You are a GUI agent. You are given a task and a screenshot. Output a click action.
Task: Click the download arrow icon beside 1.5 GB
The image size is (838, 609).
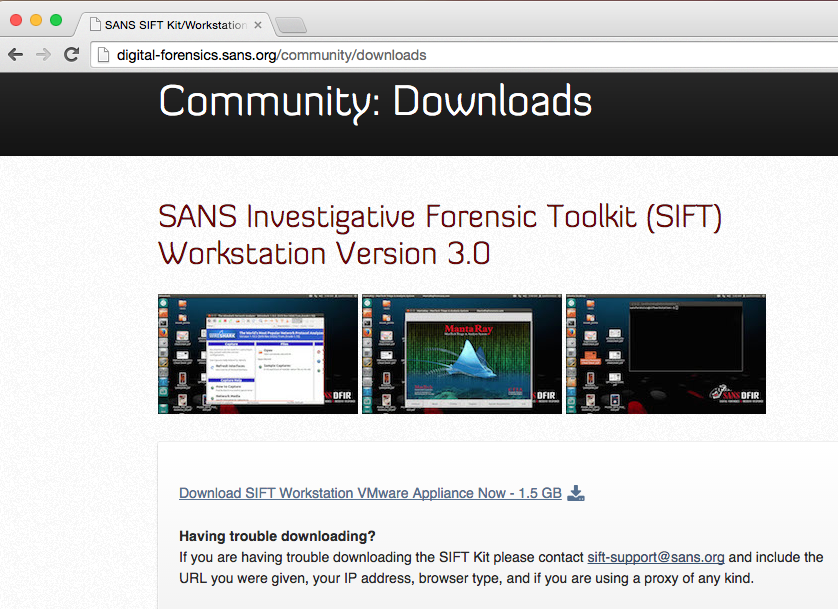[x=576, y=493]
